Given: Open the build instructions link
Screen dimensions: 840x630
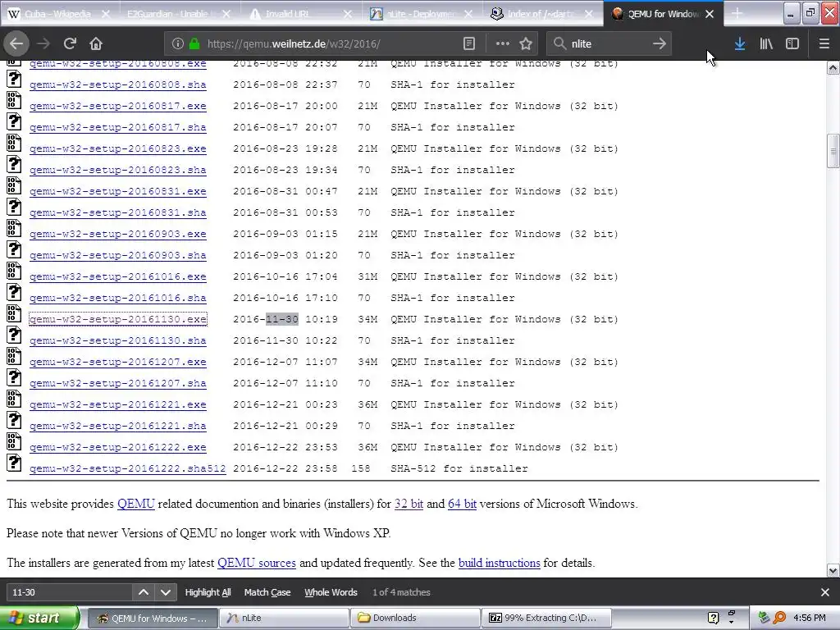Looking at the screenshot, I should [500, 563].
